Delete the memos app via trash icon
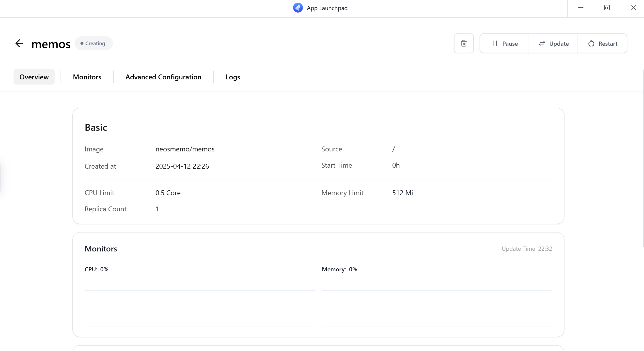The height and width of the screenshot is (351, 644). coord(464,44)
